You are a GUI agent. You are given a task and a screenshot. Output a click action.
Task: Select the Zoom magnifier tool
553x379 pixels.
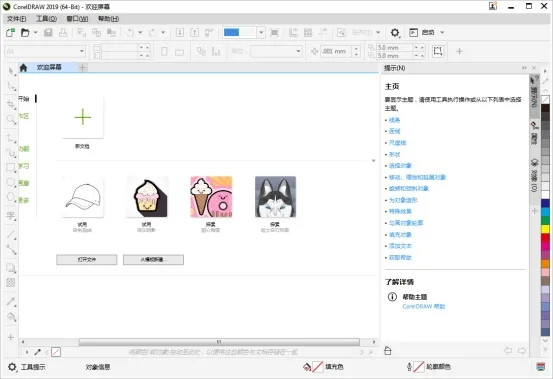[11, 119]
